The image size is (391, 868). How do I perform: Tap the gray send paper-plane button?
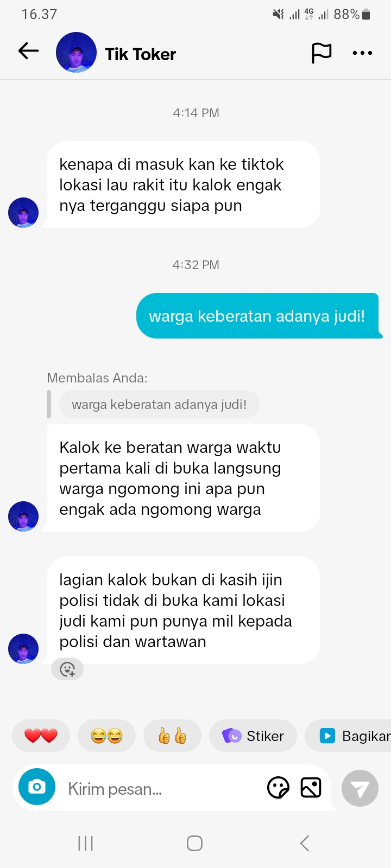(x=360, y=788)
